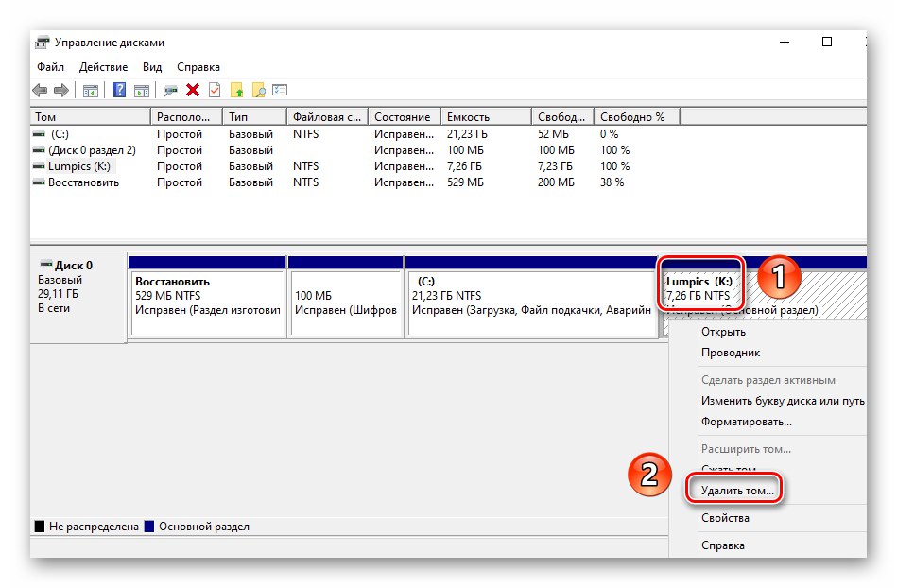Click the show/hide console tree icon
The image size is (897, 588).
91,91
